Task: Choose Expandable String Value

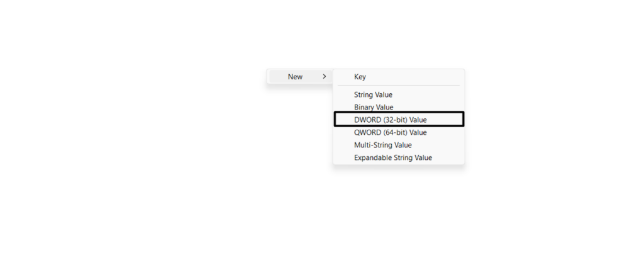Action: point(393,157)
